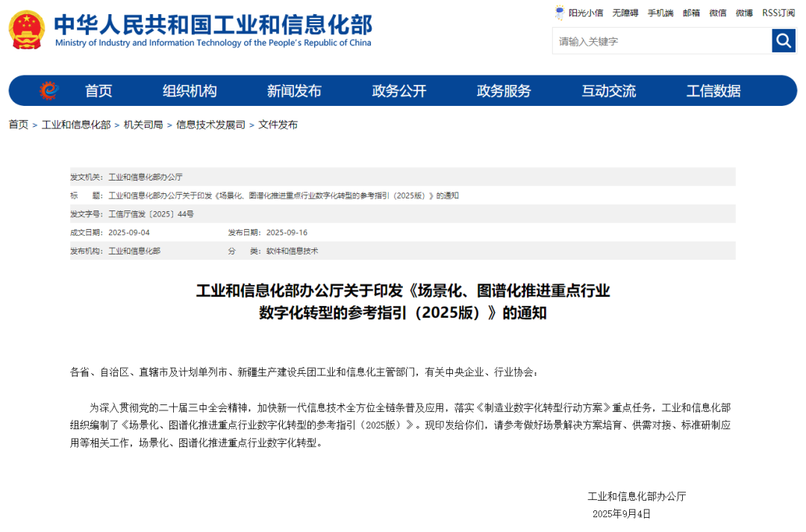Image resolution: width=806 pixels, height=532 pixels.
Task: Open the RSS订阅 link
Action: [778, 13]
